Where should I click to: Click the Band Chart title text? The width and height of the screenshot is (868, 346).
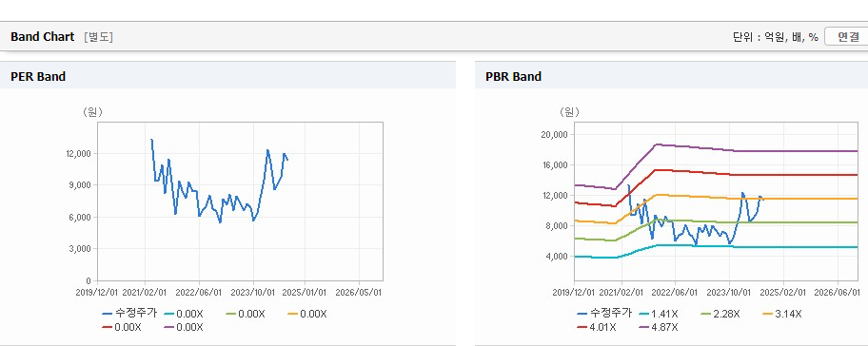(42, 37)
